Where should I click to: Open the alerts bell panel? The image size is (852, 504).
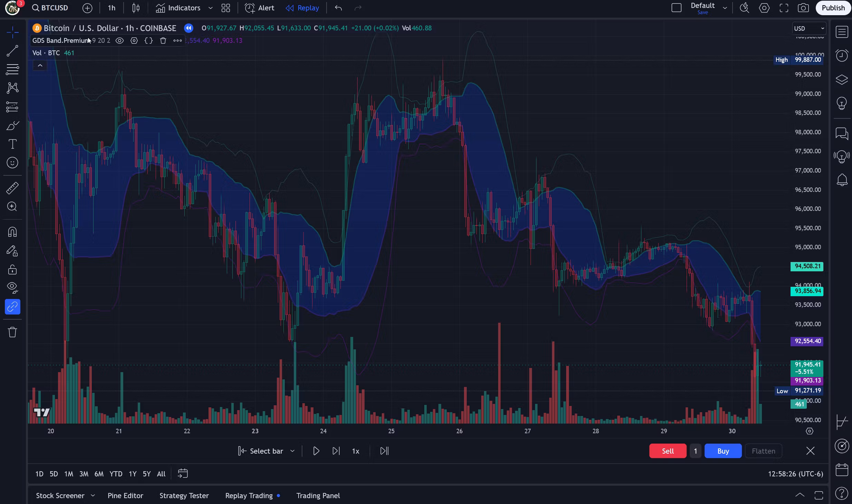(x=842, y=180)
